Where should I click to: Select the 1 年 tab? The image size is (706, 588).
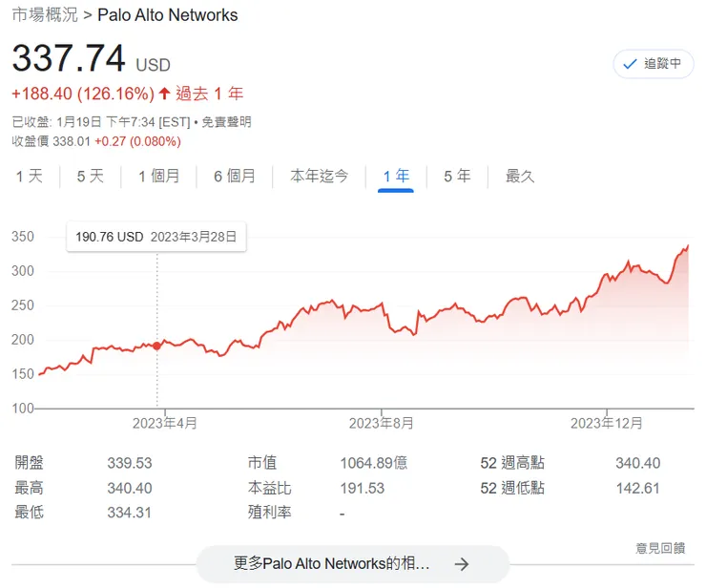[396, 176]
